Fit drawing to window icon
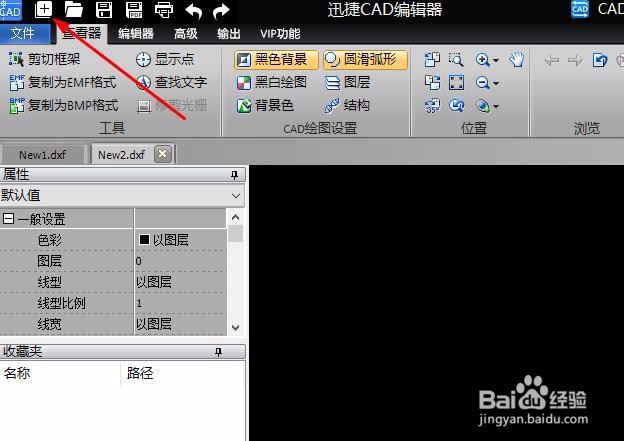This screenshot has height=441, width=624. click(x=456, y=83)
